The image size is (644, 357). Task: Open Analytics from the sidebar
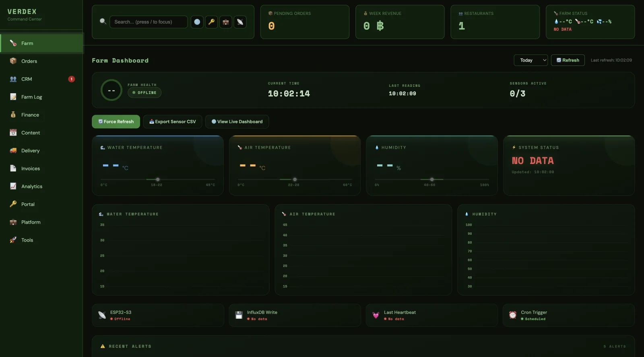coord(32,187)
